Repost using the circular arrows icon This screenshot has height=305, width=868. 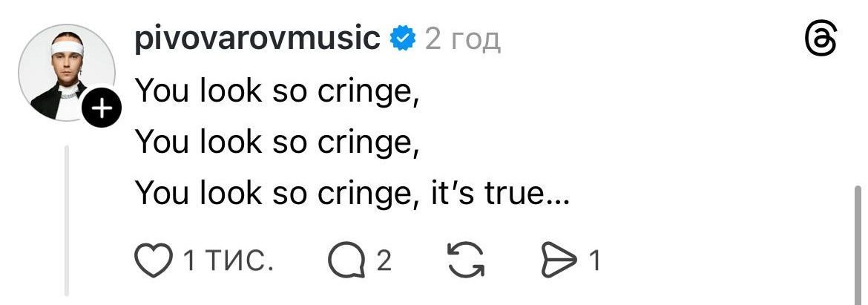(465, 260)
